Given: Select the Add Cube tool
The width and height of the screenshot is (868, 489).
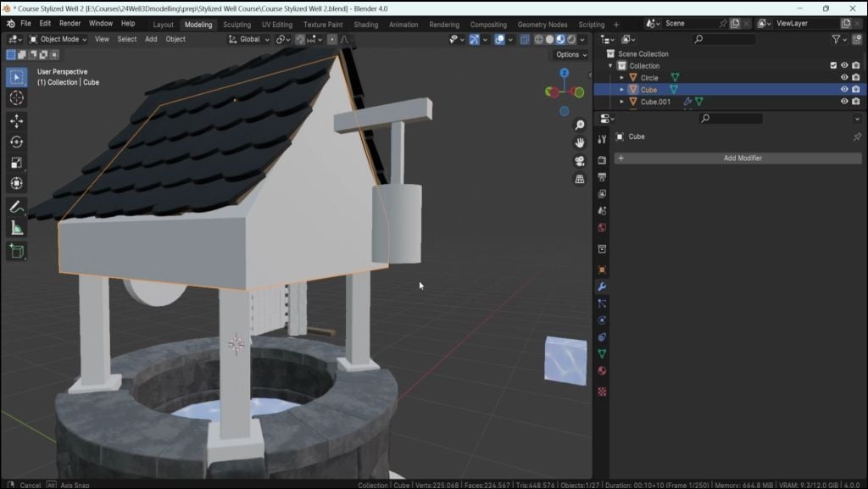Looking at the screenshot, I should (16, 251).
